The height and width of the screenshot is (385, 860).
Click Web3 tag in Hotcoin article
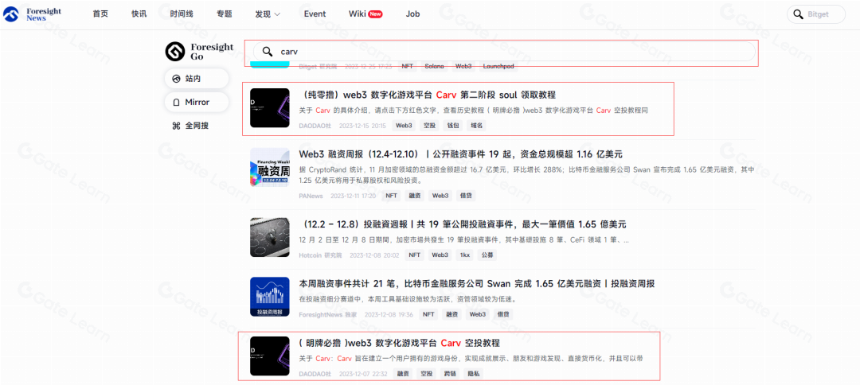click(439, 255)
